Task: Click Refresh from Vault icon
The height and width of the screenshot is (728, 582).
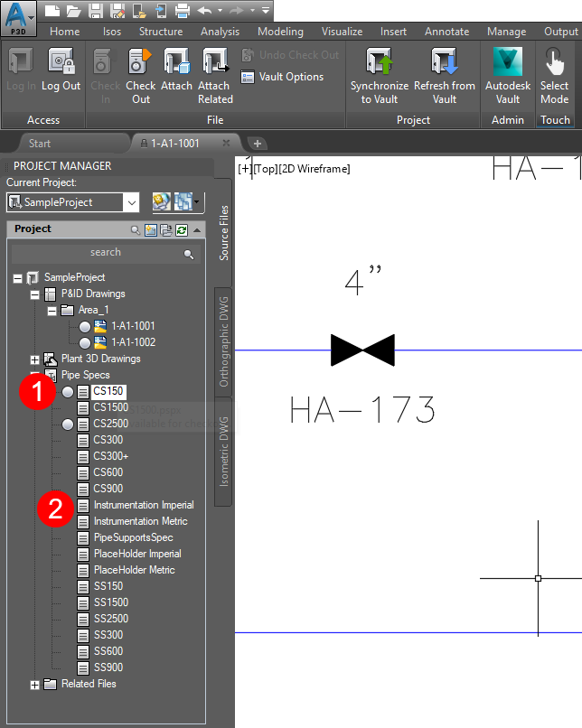Action: 444,62
